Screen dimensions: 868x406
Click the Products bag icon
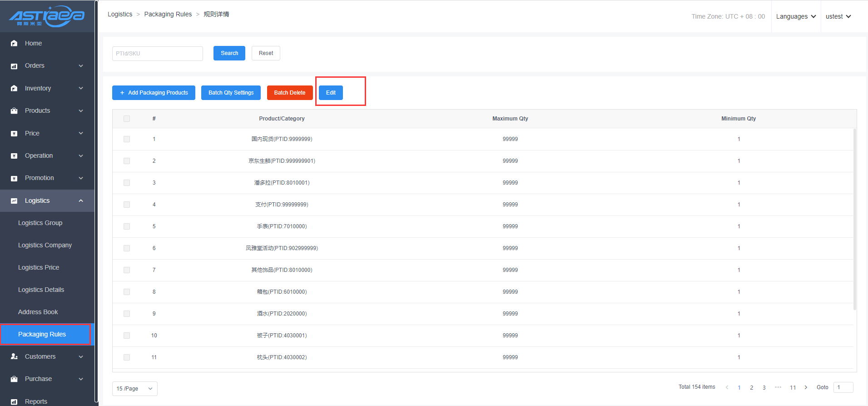[14, 110]
